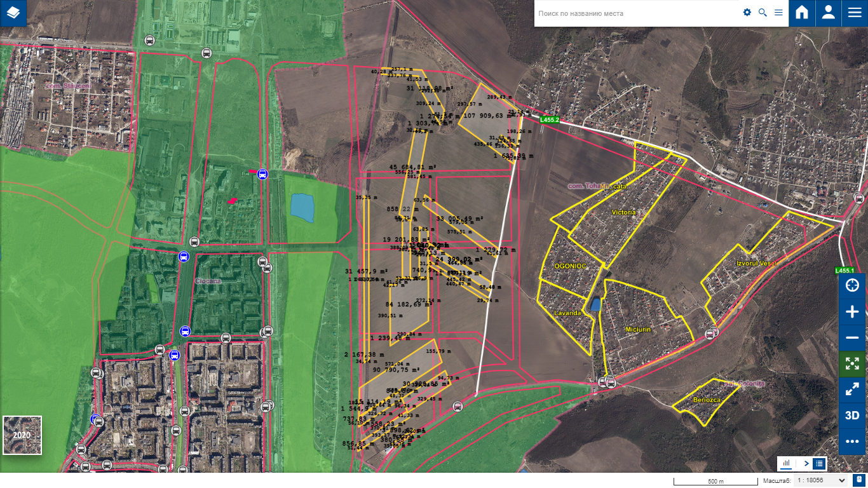Click the magnifier search icon
This screenshot has height=488, width=868.
pos(763,13)
